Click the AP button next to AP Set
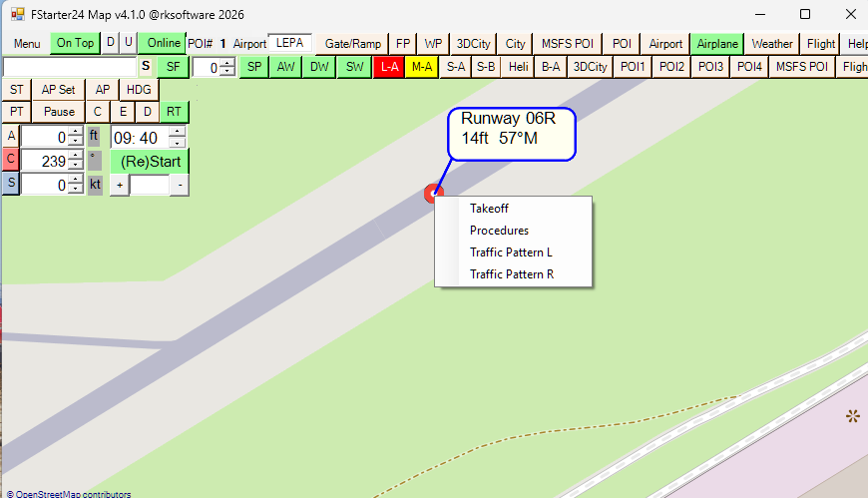868x498 pixels. (x=103, y=89)
